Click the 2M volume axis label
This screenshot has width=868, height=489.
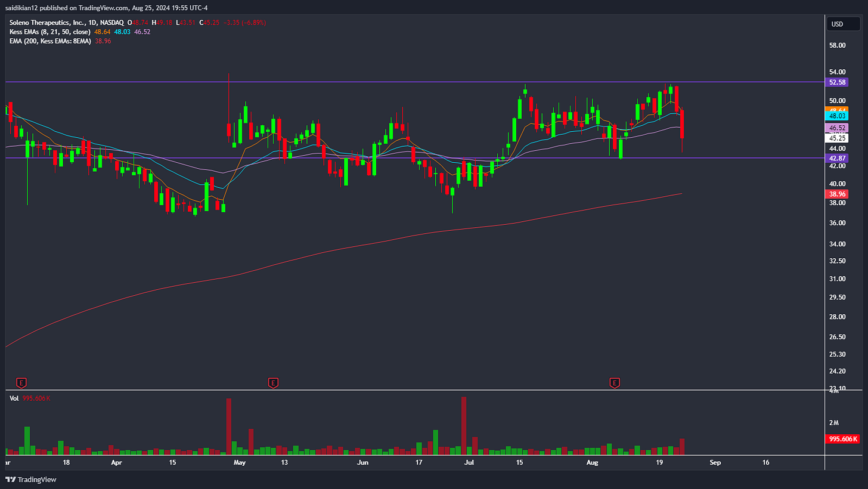tap(834, 423)
